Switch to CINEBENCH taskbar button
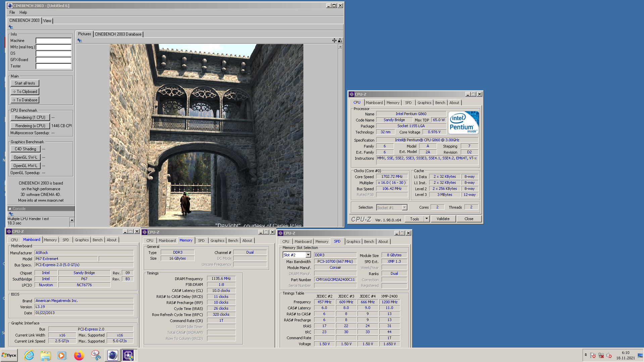 112,355
